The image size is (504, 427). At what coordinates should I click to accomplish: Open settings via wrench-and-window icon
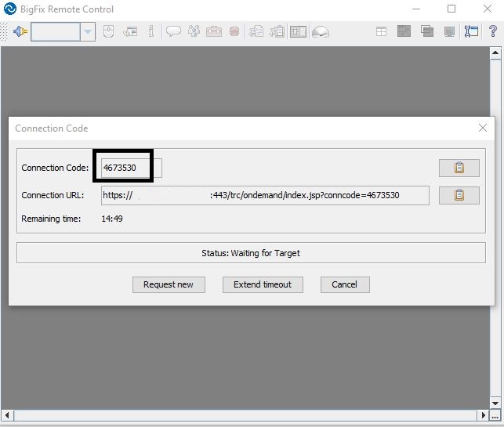point(471,31)
